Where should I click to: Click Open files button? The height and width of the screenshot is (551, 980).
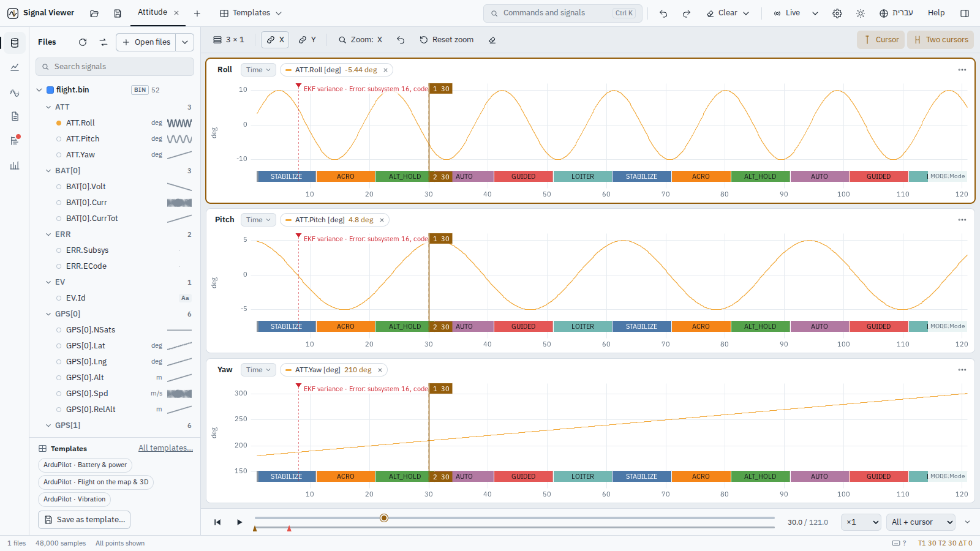click(x=146, y=42)
